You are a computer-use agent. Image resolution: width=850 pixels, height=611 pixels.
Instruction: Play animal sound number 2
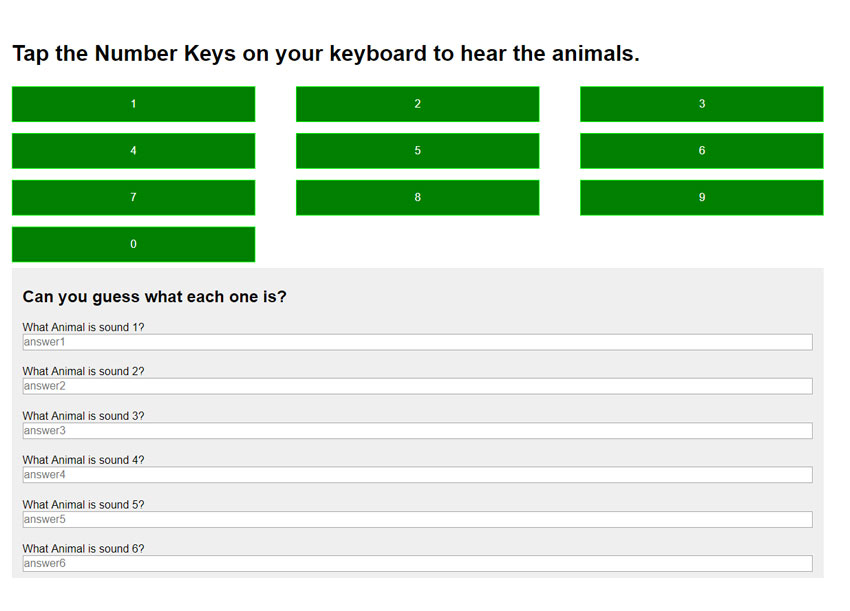417,104
